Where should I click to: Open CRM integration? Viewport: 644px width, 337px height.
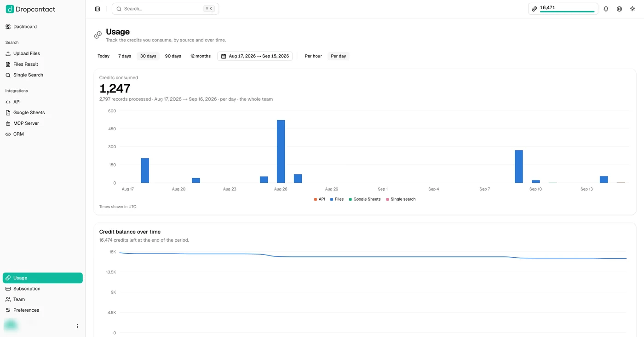pyautogui.click(x=43, y=134)
